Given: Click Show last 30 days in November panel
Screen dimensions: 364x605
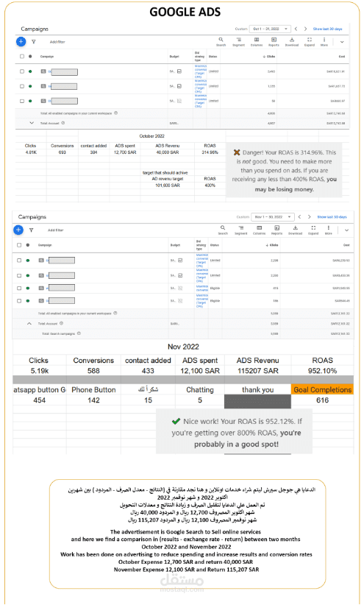Looking at the screenshot, I should pyautogui.click(x=332, y=217).
